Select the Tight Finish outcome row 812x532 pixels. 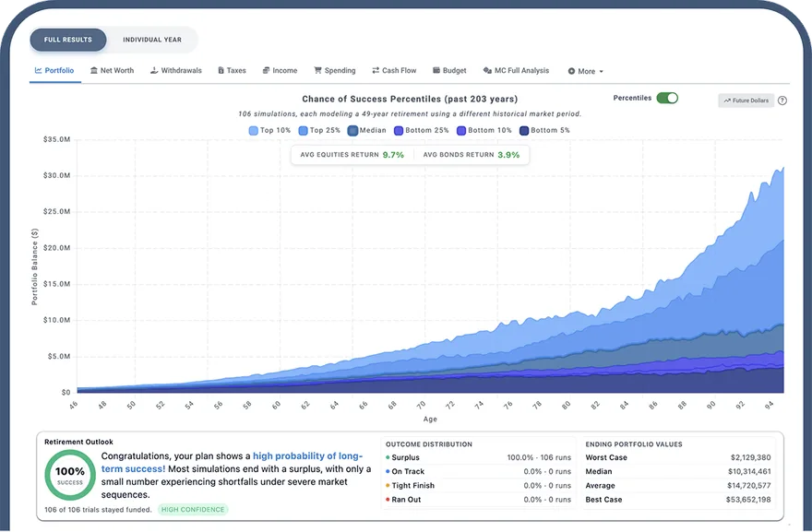(479, 485)
